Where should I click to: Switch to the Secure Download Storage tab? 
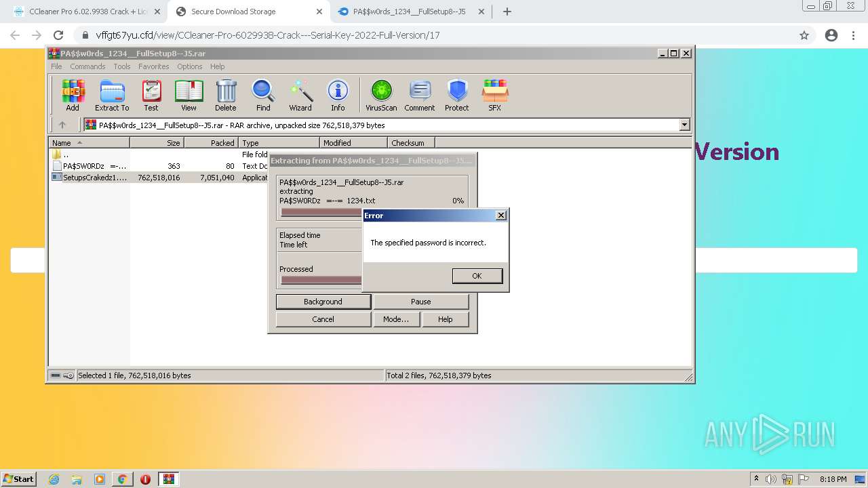[248, 12]
